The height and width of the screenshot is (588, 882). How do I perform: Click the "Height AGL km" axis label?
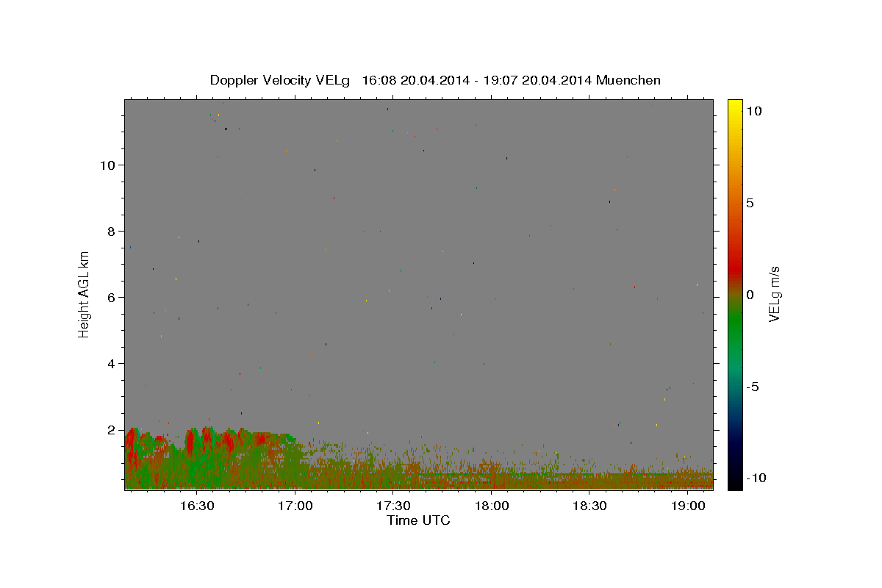85,294
